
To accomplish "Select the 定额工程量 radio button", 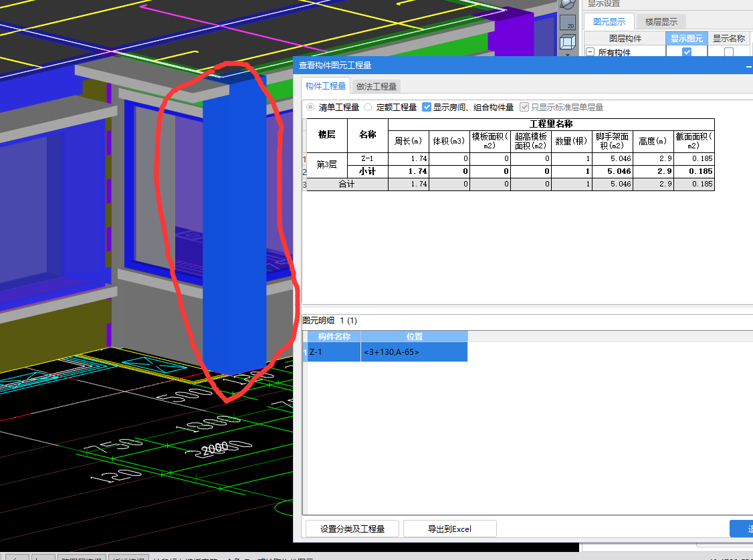I will (x=368, y=107).
